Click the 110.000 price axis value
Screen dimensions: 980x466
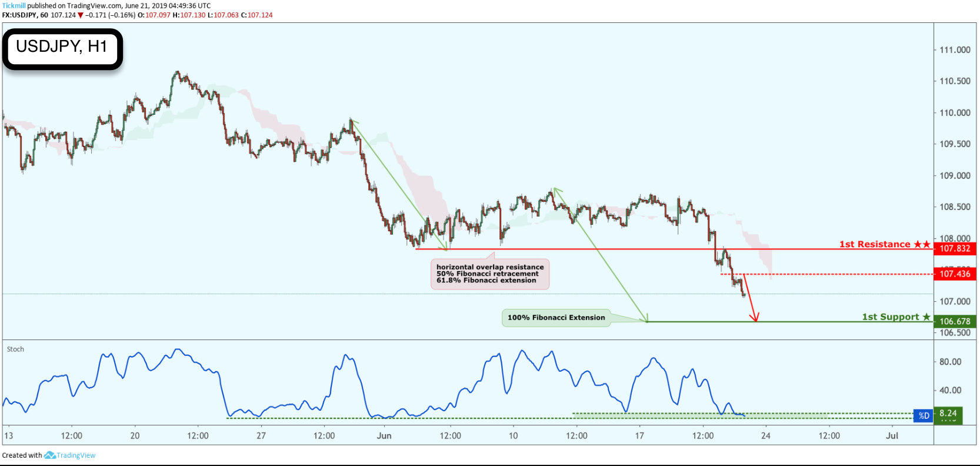[955, 113]
